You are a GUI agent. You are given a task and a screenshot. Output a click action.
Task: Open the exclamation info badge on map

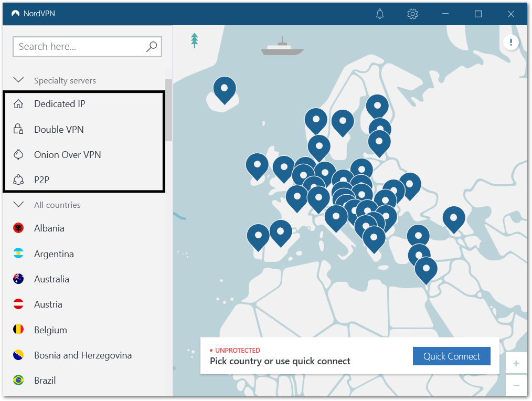tap(510, 43)
